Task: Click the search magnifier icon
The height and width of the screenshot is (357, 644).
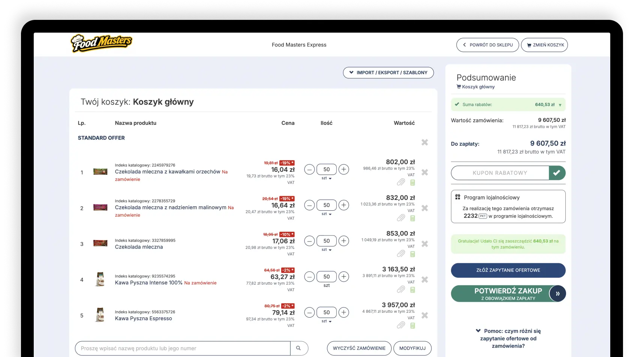Action: (x=298, y=348)
